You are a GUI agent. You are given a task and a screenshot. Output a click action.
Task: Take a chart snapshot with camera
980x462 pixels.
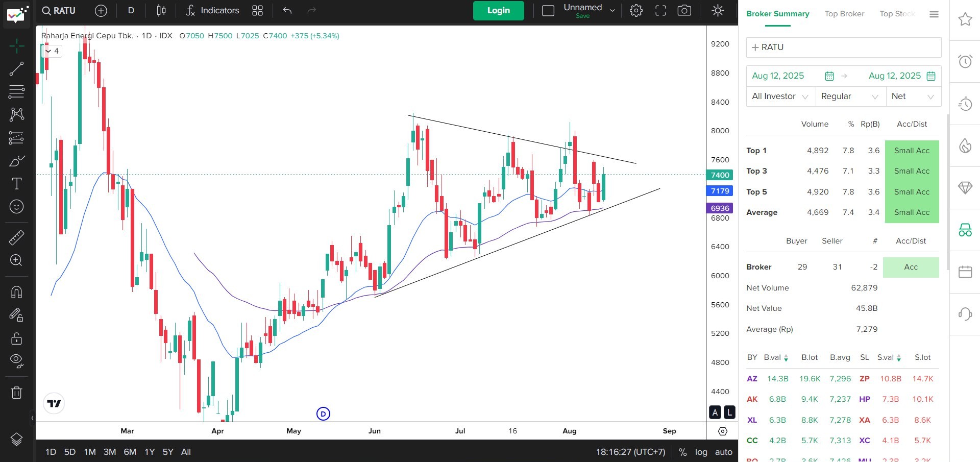click(x=684, y=11)
